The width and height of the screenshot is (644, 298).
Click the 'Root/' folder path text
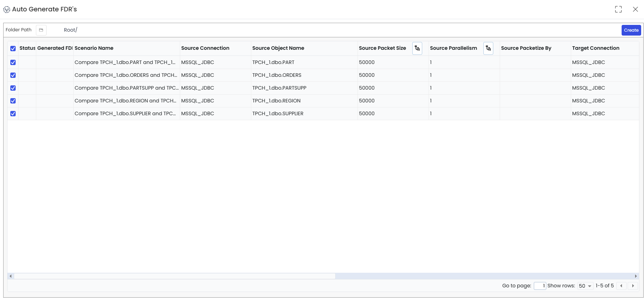point(70,30)
